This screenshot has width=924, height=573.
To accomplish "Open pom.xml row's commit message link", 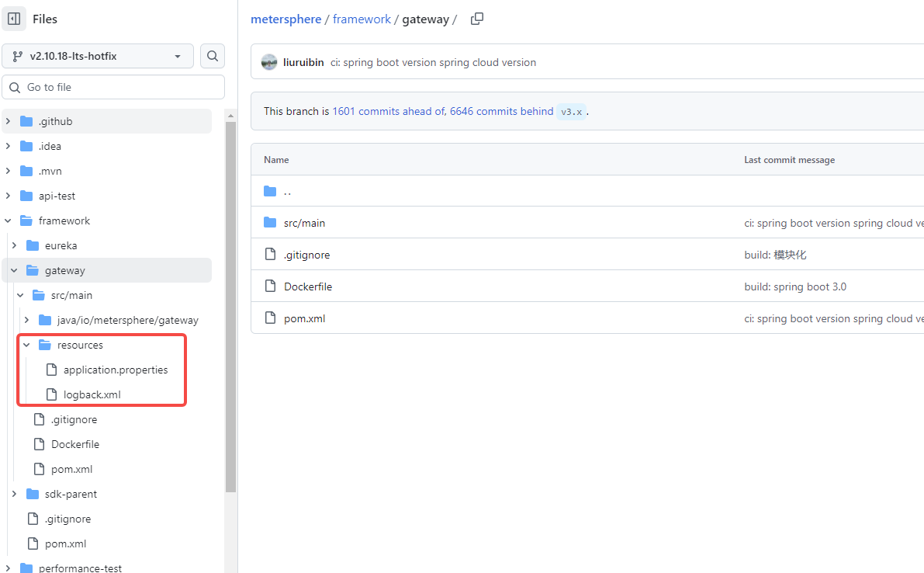I will 833,318.
